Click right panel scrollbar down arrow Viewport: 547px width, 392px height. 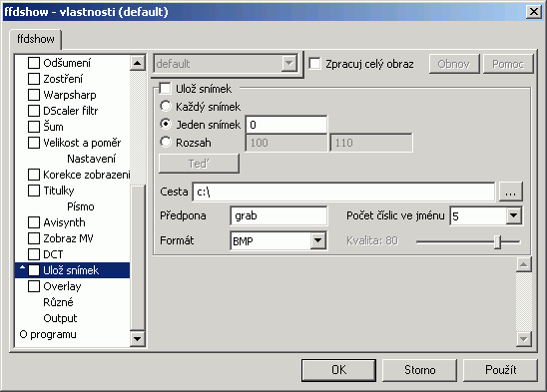(x=524, y=339)
